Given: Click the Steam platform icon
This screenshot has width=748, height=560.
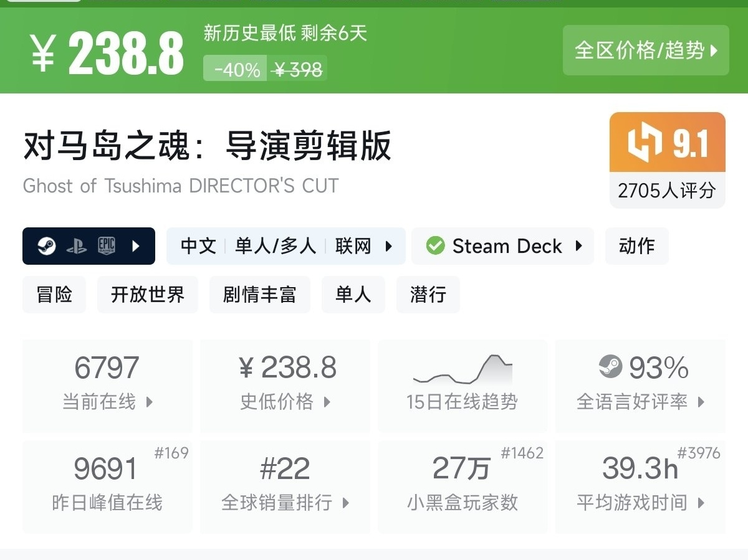Looking at the screenshot, I should click(x=46, y=246).
